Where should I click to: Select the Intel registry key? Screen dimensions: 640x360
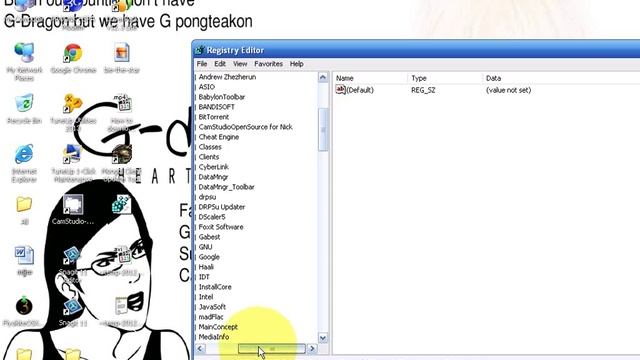tap(206, 297)
